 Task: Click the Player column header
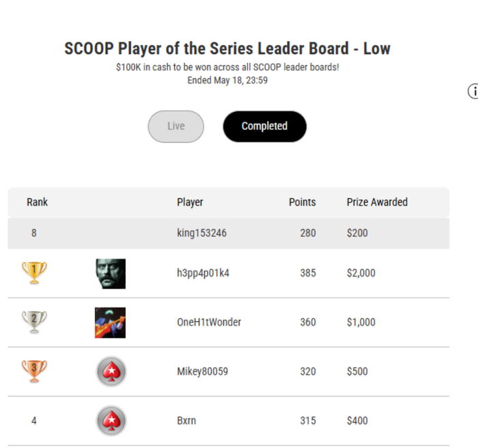pyautogui.click(x=190, y=202)
